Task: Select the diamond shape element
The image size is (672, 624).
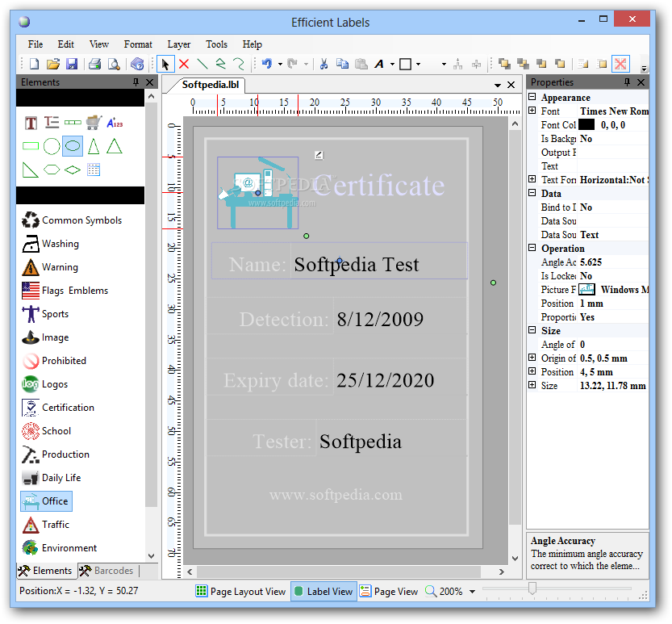Action: tap(73, 170)
